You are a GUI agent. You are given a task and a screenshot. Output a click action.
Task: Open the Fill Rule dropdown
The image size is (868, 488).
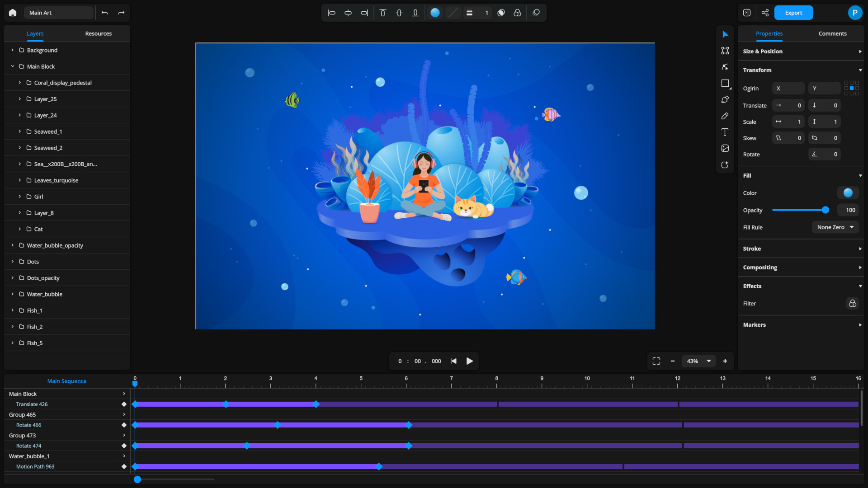[x=835, y=227]
